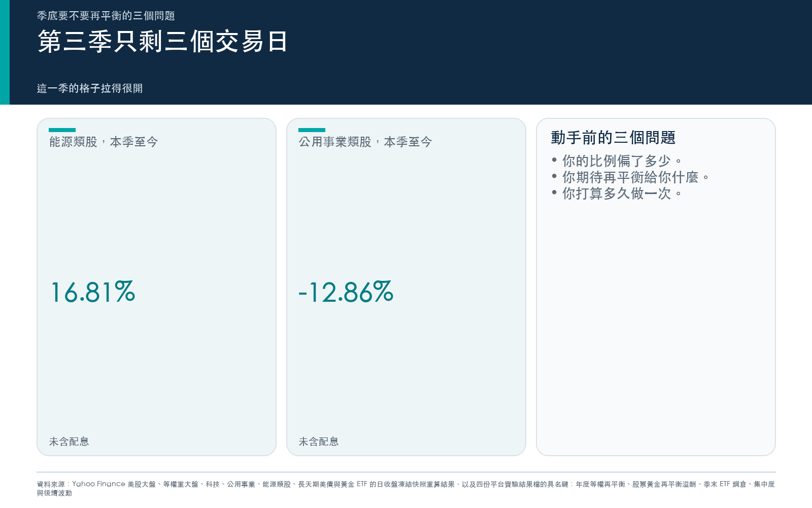Click the value 16.81%
Viewport: 812px width, 508px height.
pyautogui.click(x=93, y=292)
